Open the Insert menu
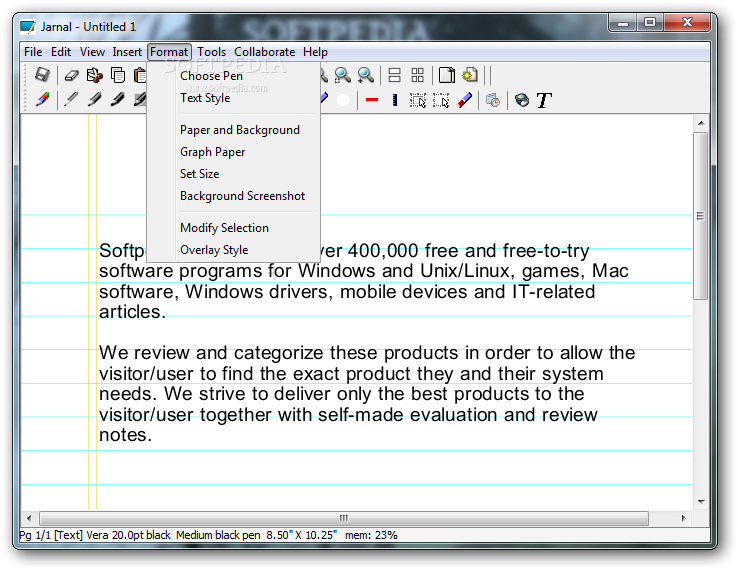This screenshot has height=570, width=738. 127,52
